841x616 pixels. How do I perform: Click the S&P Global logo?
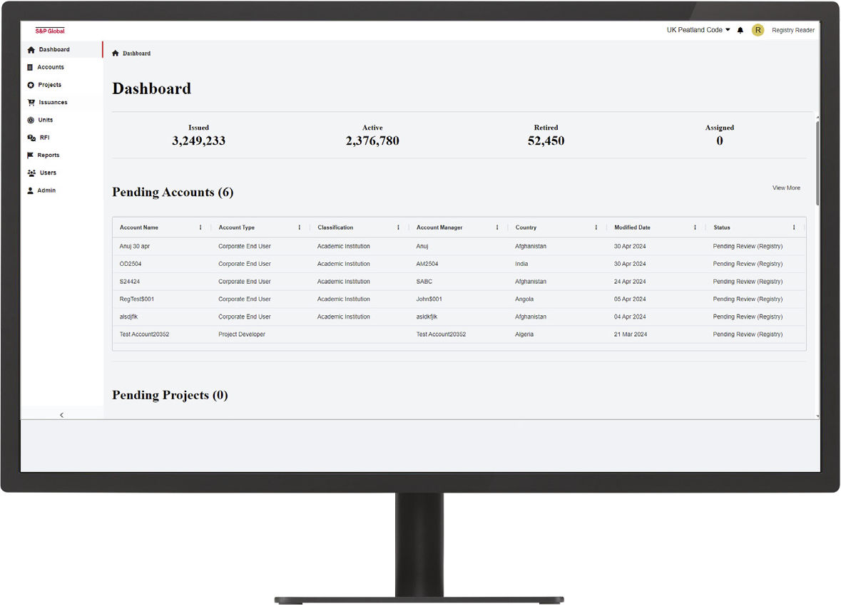(50, 31)
